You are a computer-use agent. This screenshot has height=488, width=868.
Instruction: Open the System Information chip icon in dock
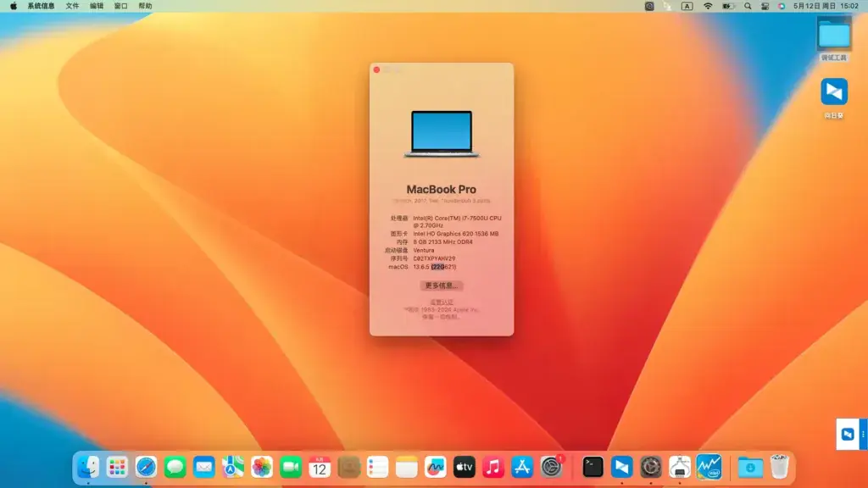pyautogui.click(x=650, y=467)
